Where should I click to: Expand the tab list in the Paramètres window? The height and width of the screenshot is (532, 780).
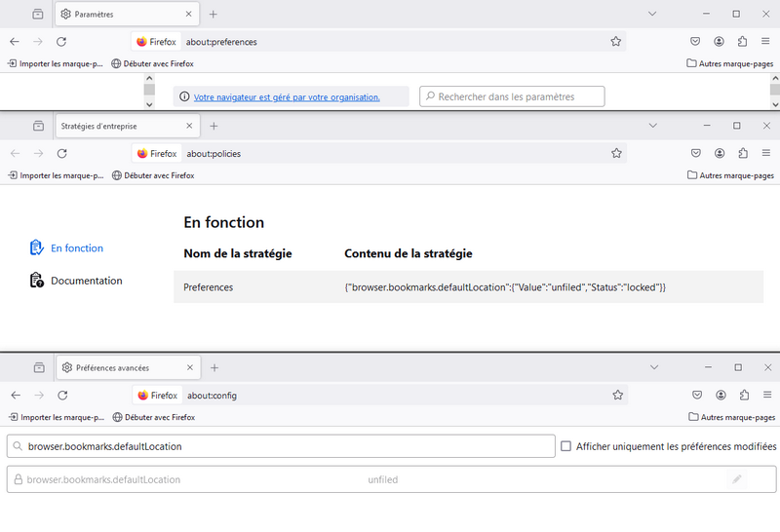(x=652, y=14)
